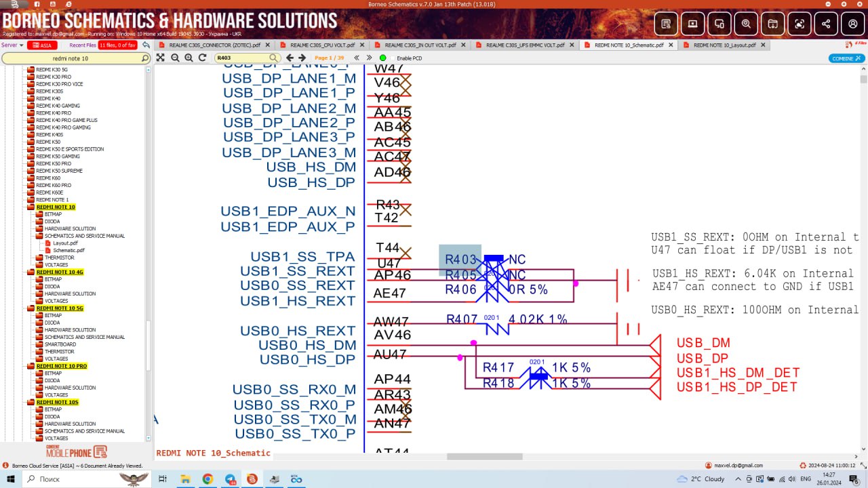Screen dimensions: 868x488
Task: Open Schematic.pdf in the tree
Action: click(68, 250)
